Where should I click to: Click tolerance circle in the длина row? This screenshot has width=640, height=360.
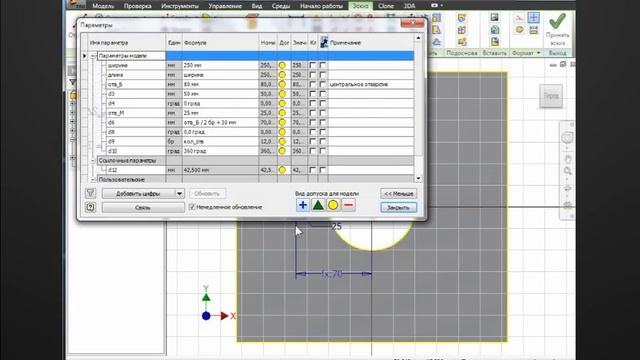point(282,75)
